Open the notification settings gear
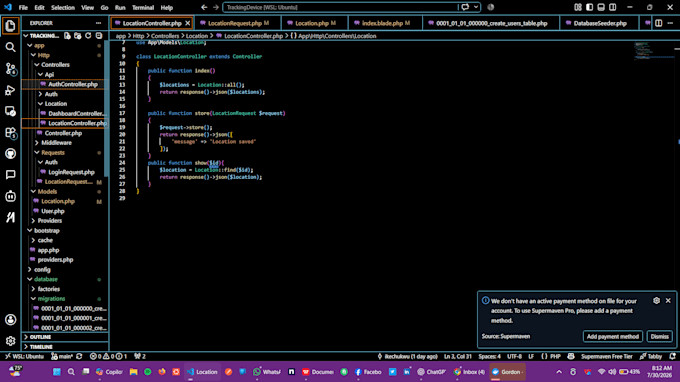680x382 pixels. [656, 300]
